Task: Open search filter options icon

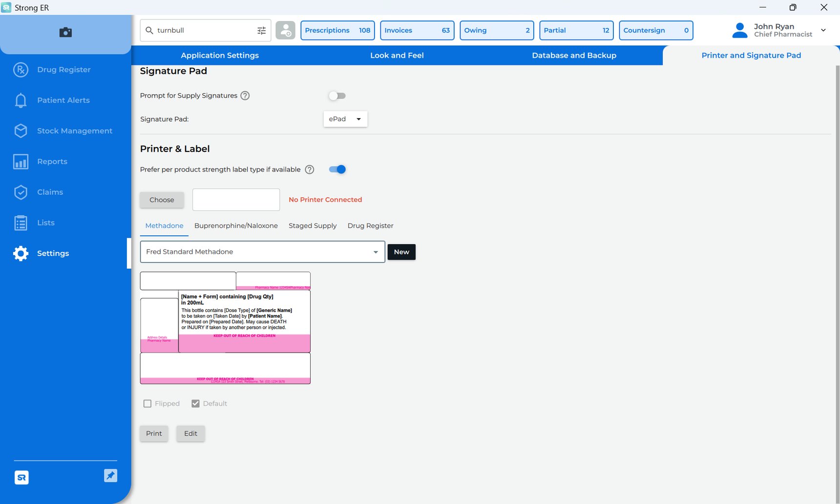Action: coord(261,30)
